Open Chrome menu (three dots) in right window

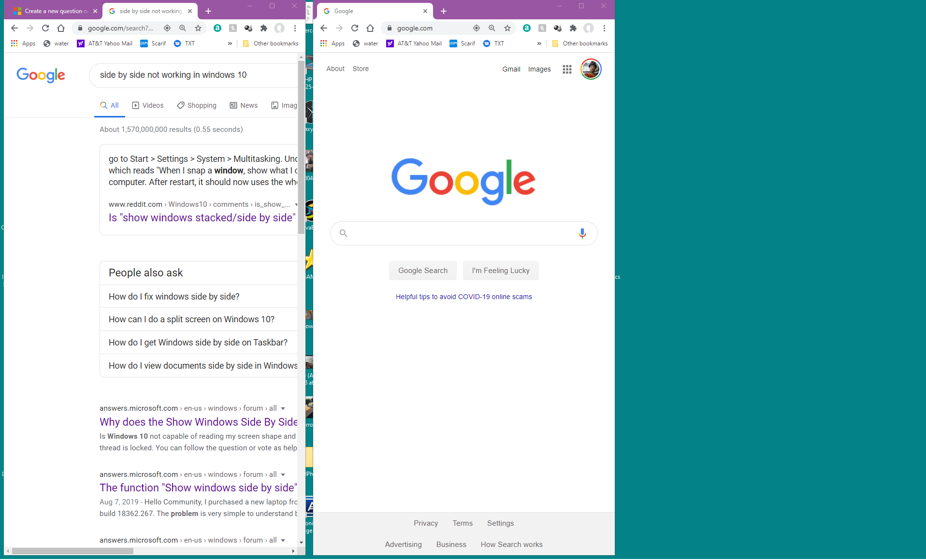[604, 28]
